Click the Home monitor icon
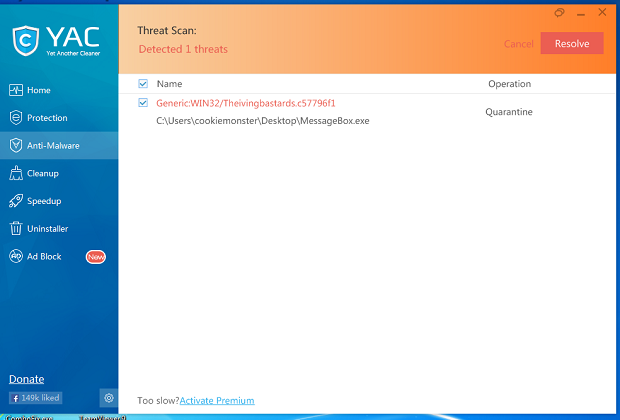 pos(16,90)
